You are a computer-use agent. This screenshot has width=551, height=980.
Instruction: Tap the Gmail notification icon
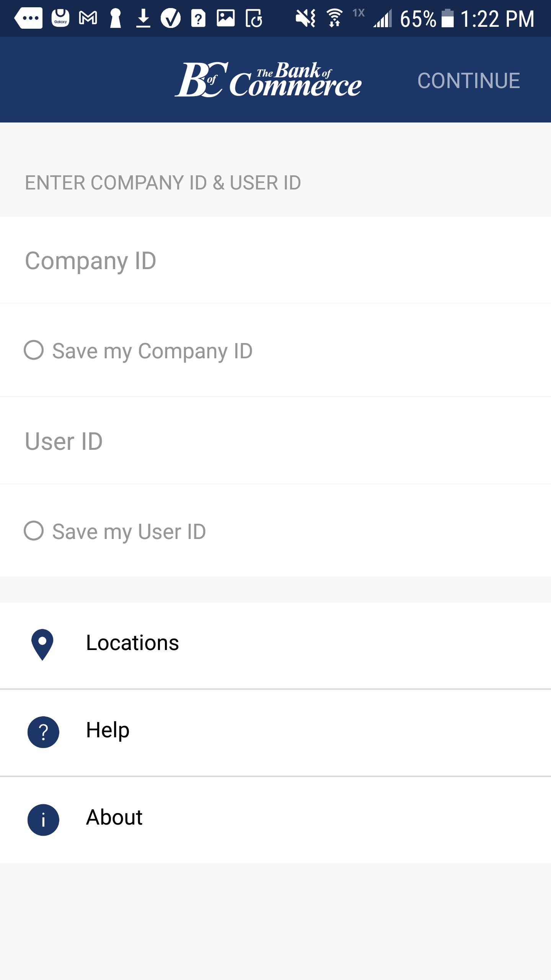[88, 18]
